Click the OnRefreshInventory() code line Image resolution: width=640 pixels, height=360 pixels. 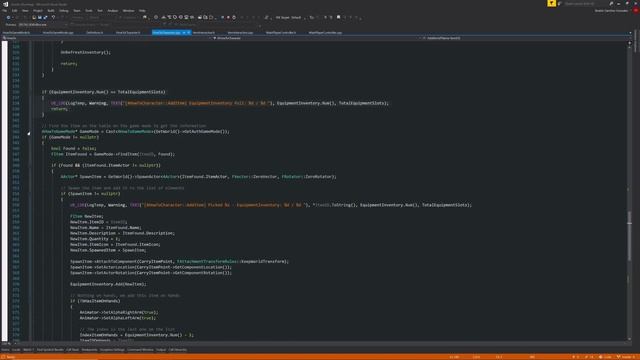coord(85,52)
